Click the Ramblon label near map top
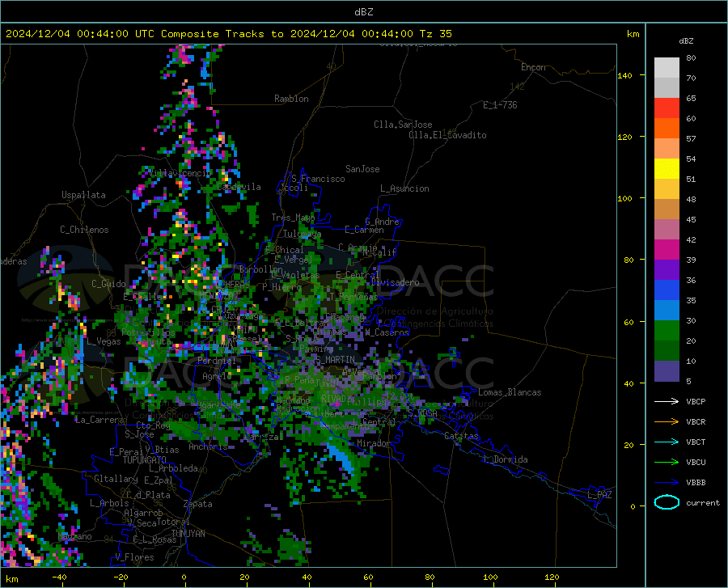Viewport: 728px width, 588px height. pos(291,99)
